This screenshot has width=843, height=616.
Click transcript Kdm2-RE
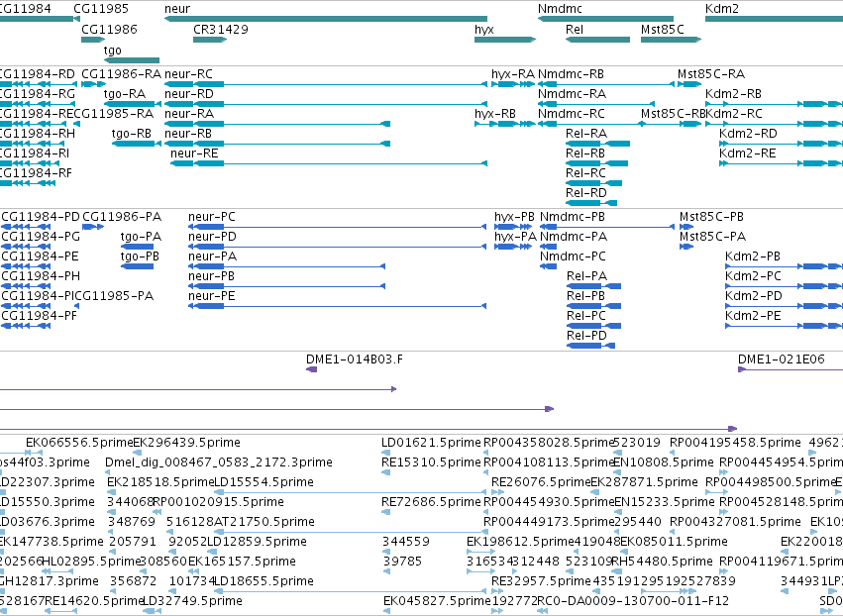pyautogui.click(x=782, y=163)
